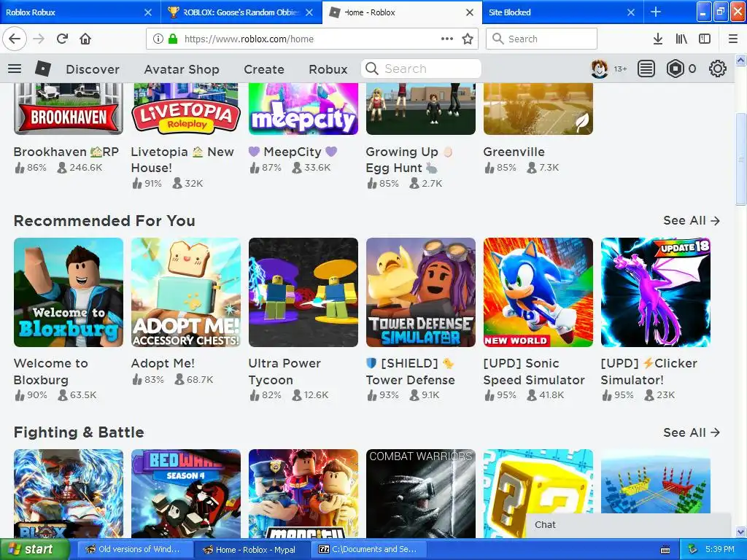Go to the Create section
The height and width of the screenshot is (560, 747).
pos(264,69)
